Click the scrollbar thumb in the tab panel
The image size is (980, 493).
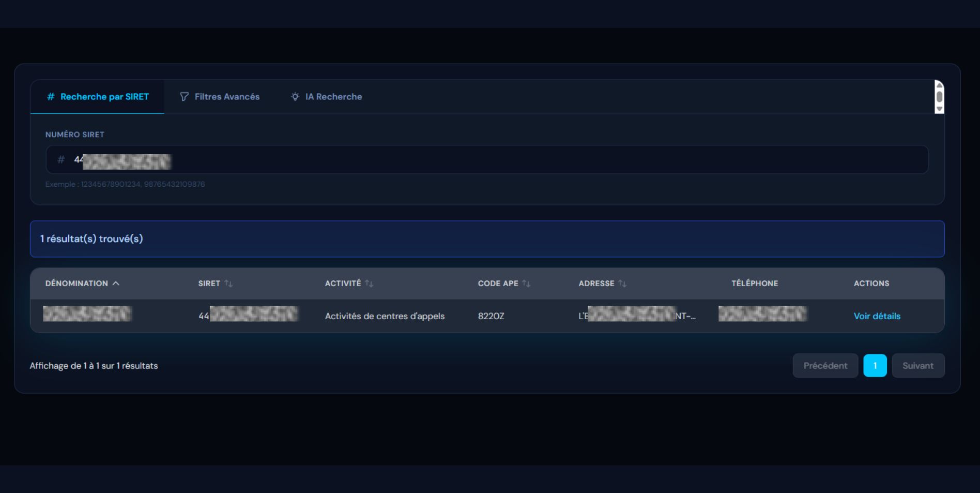pyautogui.click(x=940, y=97)
